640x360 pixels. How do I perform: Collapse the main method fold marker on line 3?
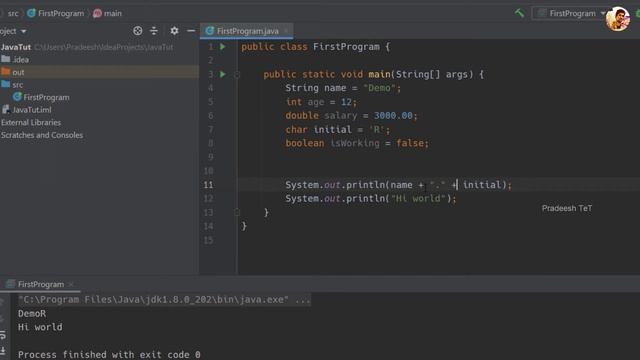[x=237, y=75]
